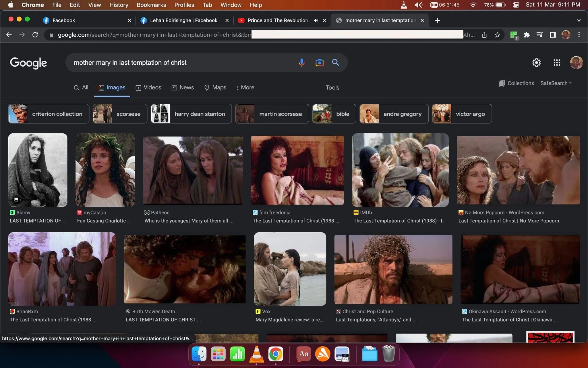Open the Google apps grid
This screenshot has width=588, height=368.
(557, 62)
